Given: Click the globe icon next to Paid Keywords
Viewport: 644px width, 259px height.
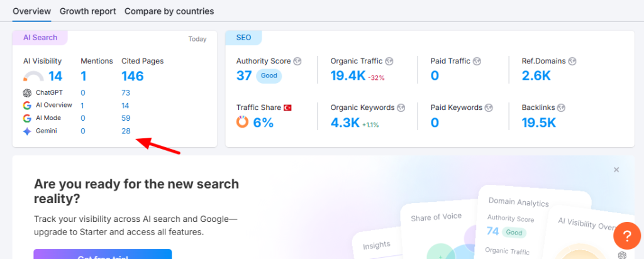Looking at the screenshot, I should (x=489, y=107).
